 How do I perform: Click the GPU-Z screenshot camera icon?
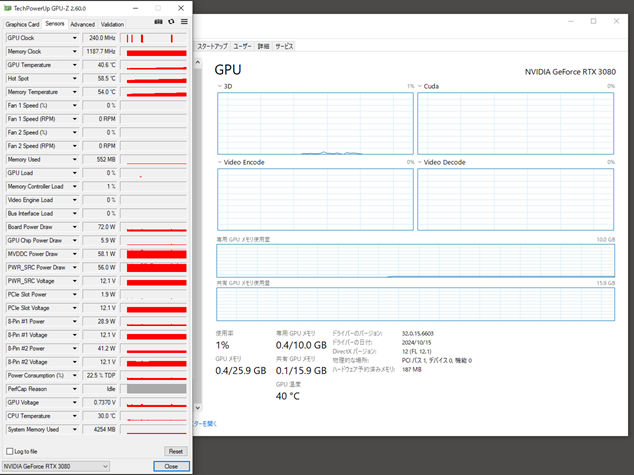(x=158, y=22)
